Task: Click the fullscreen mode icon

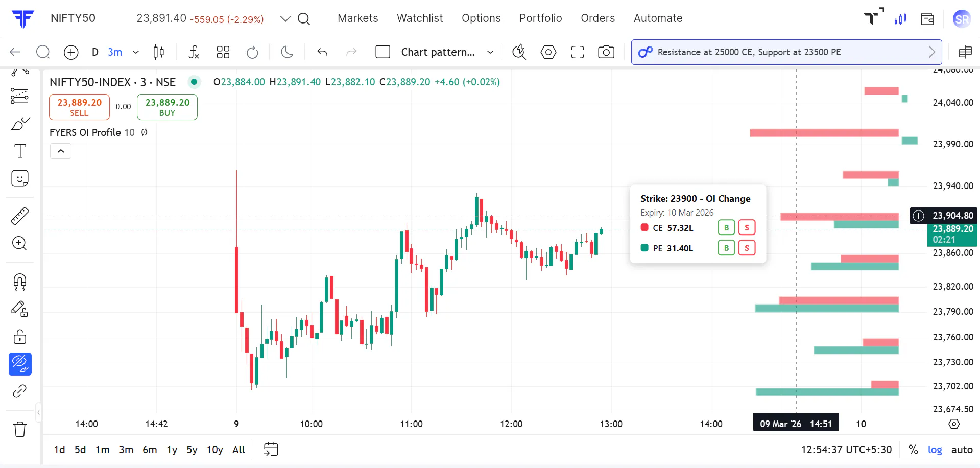Action: pos(578,52)
